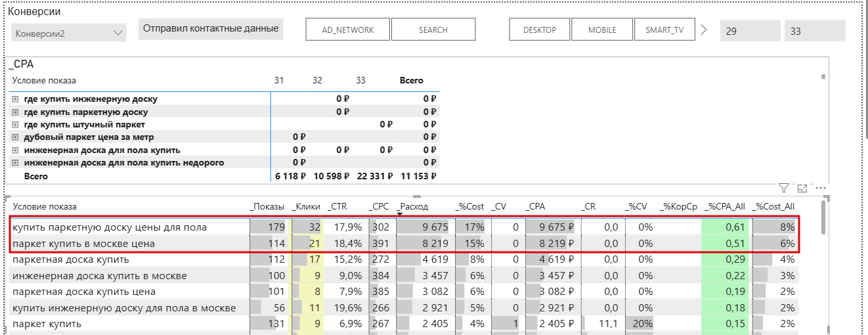Expand 'инженерная доска для пола купить' row
Image resolution: width=868 pixels, height=335 pixels.
point(15,150)
